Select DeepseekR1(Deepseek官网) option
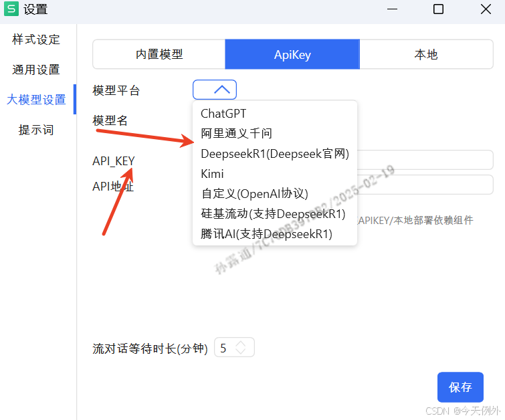 pyautogui.click(x=275, y=154)
